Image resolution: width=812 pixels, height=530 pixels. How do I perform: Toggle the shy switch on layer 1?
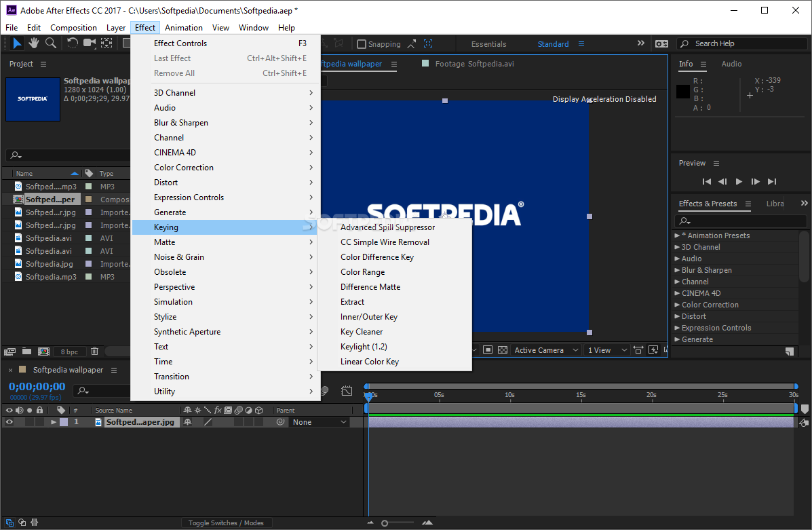(187, 422)
